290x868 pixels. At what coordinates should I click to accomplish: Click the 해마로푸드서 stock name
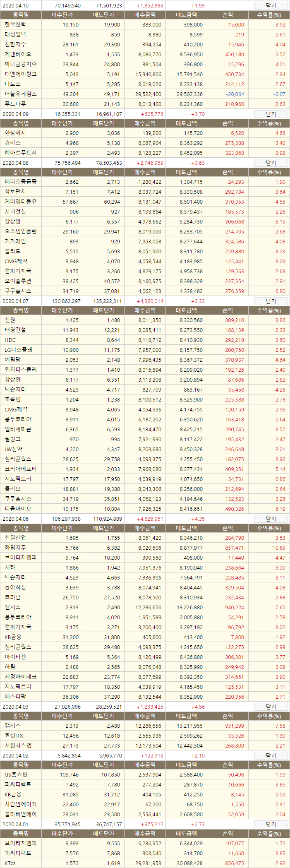[20, 153]
